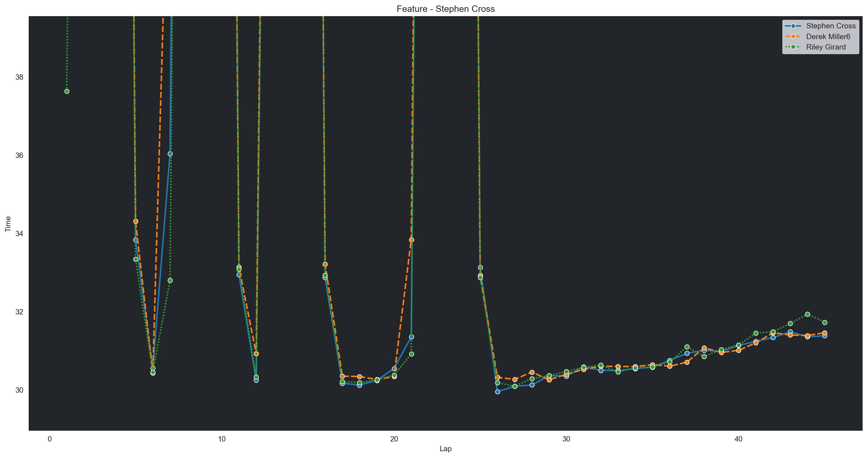Screen dimensions: 868x458
Task: Click Riley Girard's peak green point at lap 45
Action: (x=807, y=314)
